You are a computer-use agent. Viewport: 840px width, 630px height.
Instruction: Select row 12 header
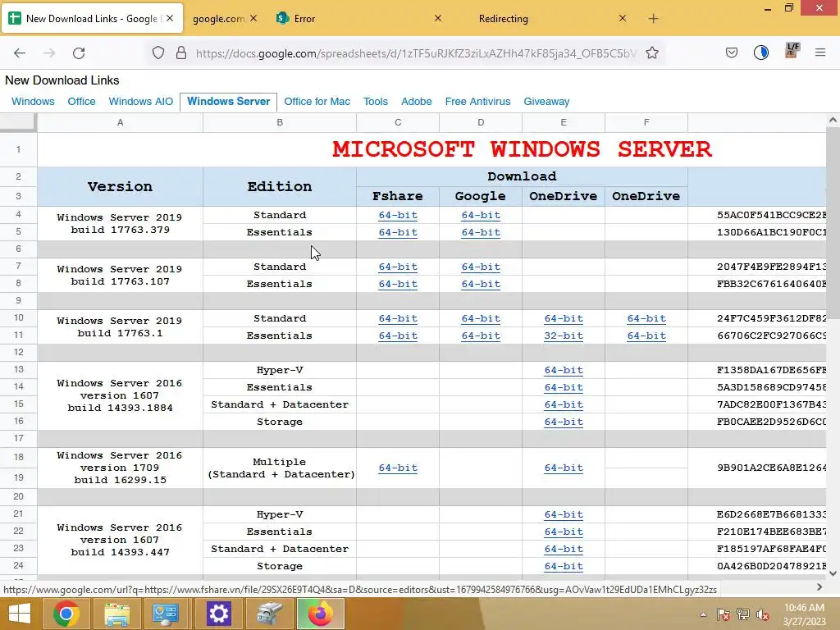pos(18,353)
